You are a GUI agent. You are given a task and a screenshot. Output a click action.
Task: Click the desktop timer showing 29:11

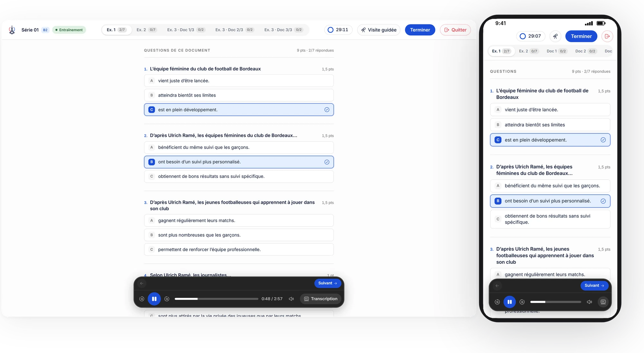[338, 30]
